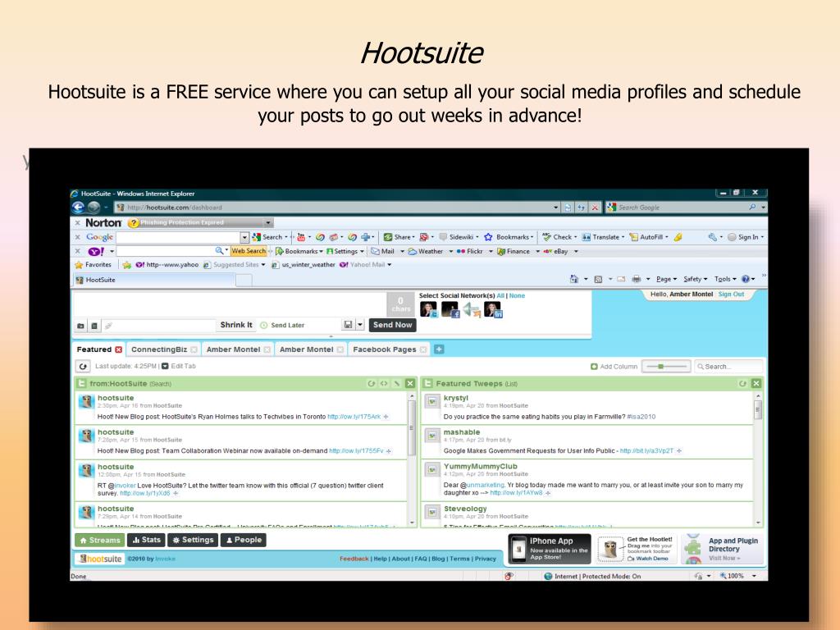Open the IE Page menu

(x=666, y=279)
